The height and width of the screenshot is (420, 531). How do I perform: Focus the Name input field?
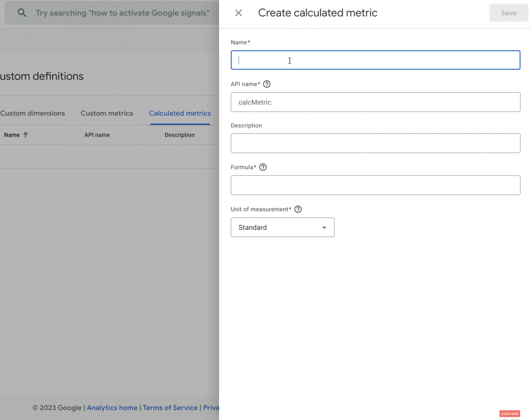click(375, 60)
